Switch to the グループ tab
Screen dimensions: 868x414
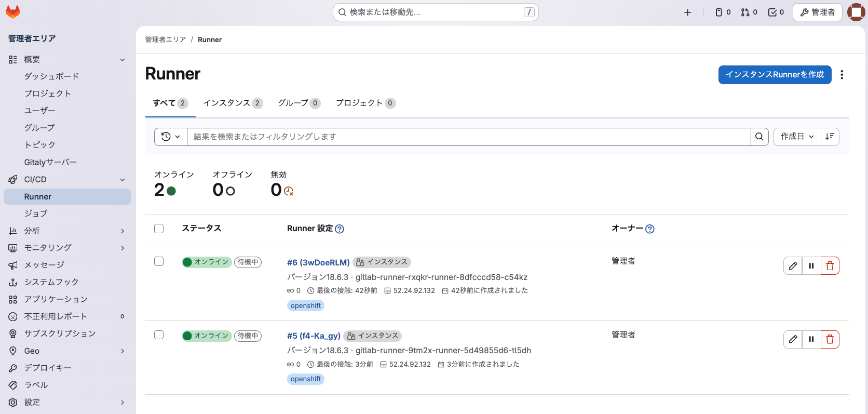point(299,103)
